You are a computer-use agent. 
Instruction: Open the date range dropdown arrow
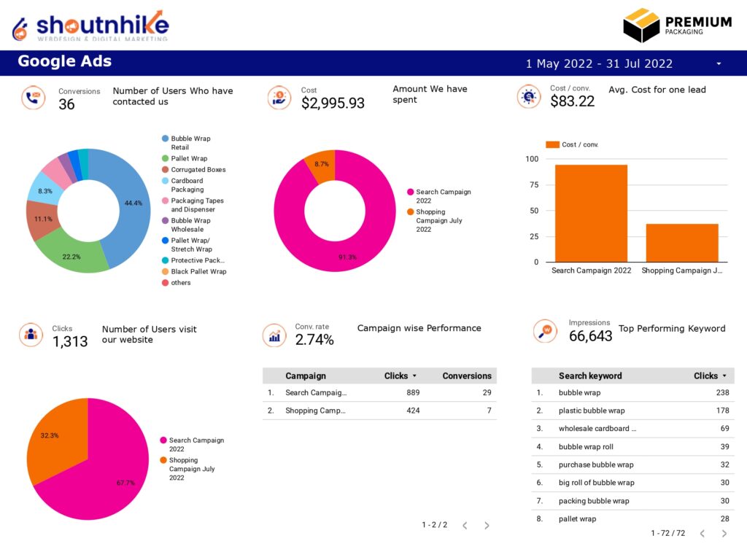[719, 64]
